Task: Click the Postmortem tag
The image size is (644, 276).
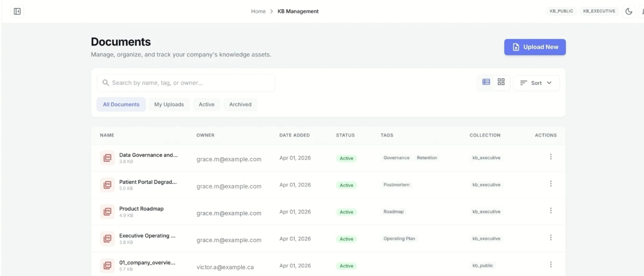Action: pyautogui.click(x=396, y=185)
